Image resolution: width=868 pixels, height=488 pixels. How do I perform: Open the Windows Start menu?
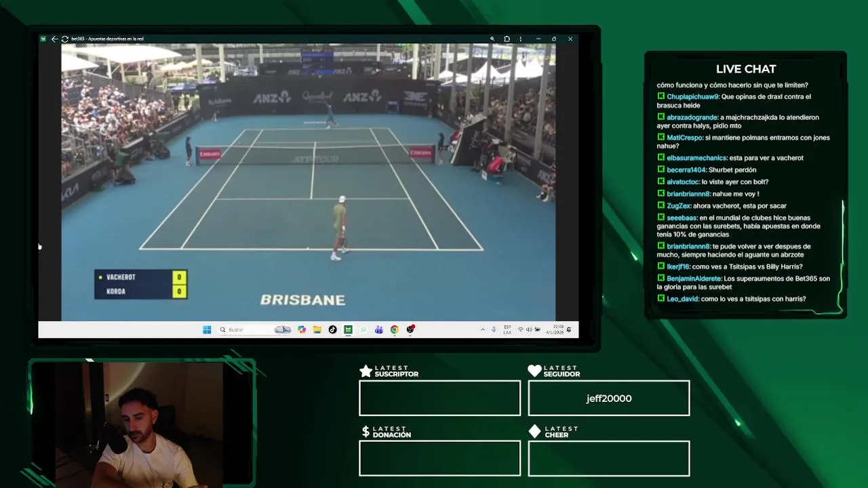pos(207,329)
